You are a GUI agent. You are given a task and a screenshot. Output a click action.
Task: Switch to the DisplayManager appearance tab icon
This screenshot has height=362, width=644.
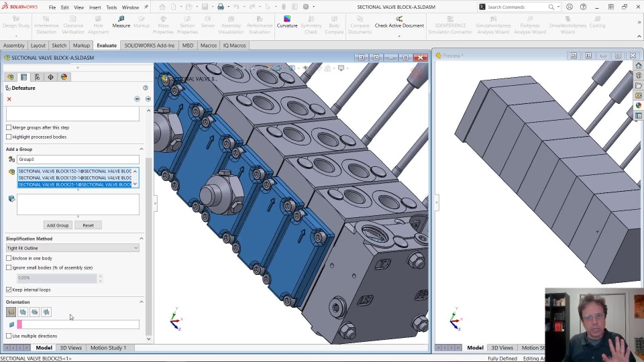64,77
